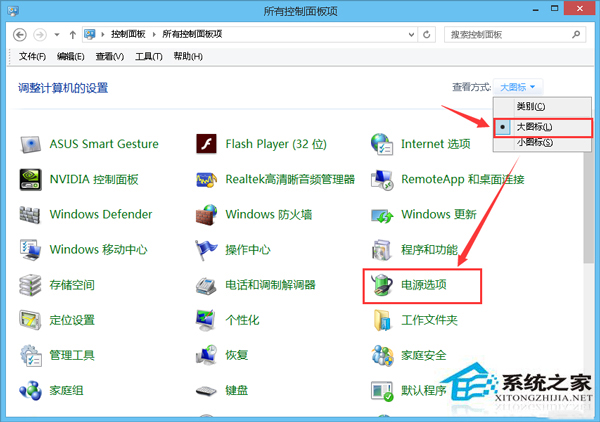Go up one level with up arrow
The image size is (600, 422).
tap(73, 35)
